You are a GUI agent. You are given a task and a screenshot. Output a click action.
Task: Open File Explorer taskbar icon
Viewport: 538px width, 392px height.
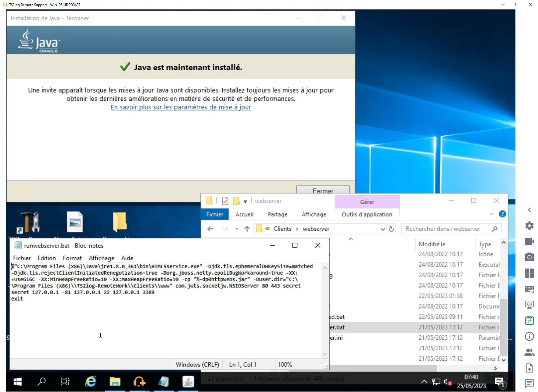[x=115, y=382]
